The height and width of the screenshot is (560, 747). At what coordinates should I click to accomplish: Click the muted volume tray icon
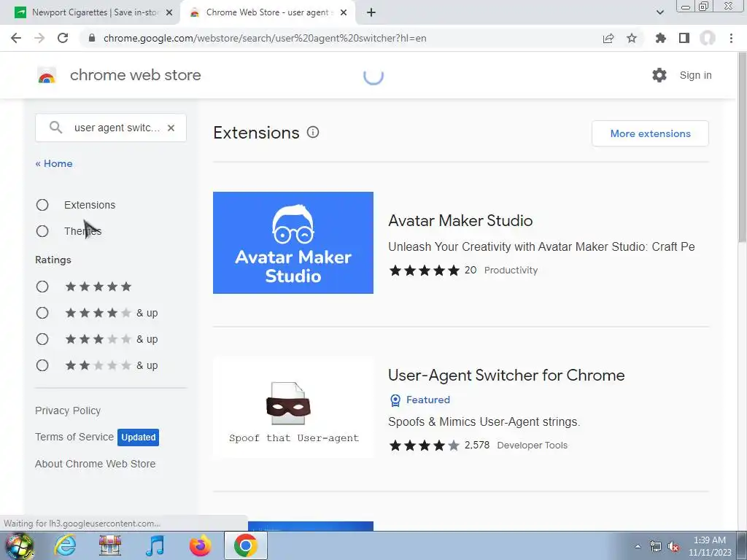[x=673, y=546]
